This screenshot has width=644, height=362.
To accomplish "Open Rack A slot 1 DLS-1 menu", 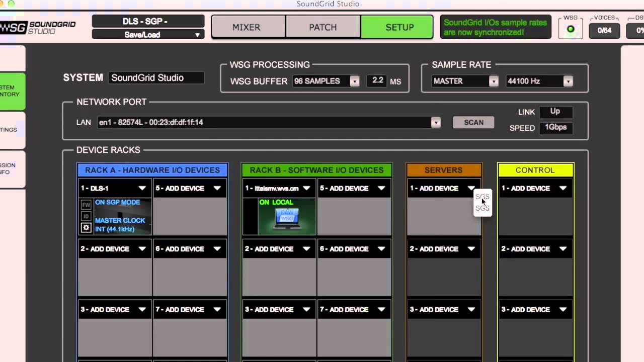I will pos(115,188).
